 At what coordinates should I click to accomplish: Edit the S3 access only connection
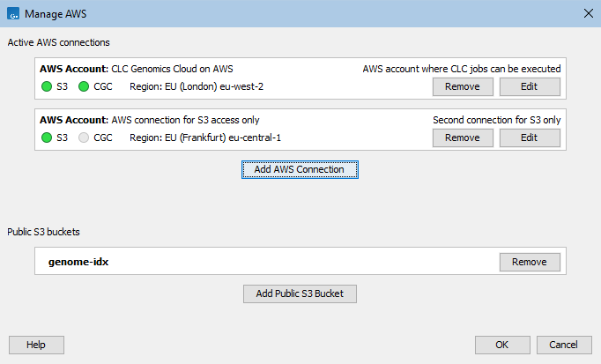tap(529, 137)
